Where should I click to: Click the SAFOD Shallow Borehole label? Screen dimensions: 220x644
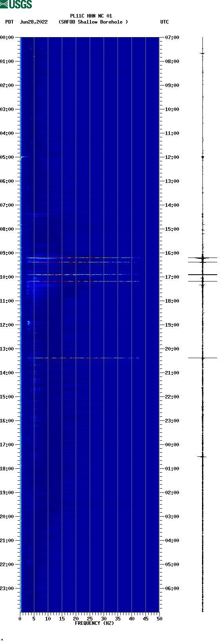tap(93, 22)
